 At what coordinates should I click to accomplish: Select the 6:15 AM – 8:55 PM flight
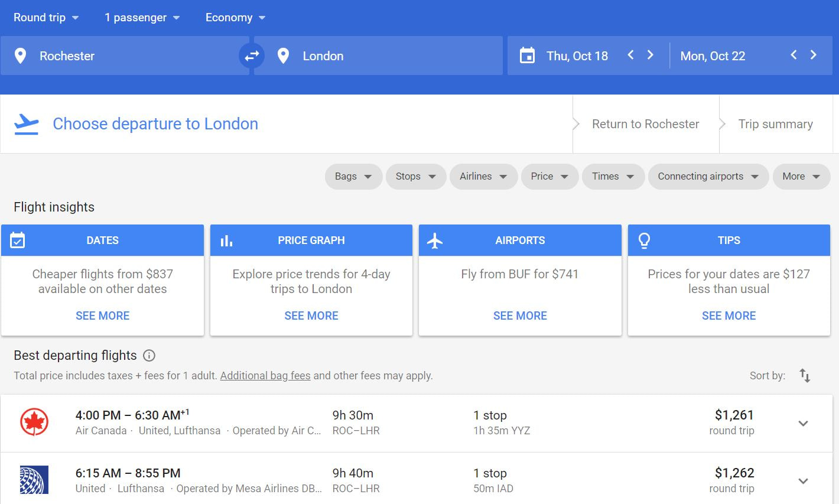click(x=417, y=480)
